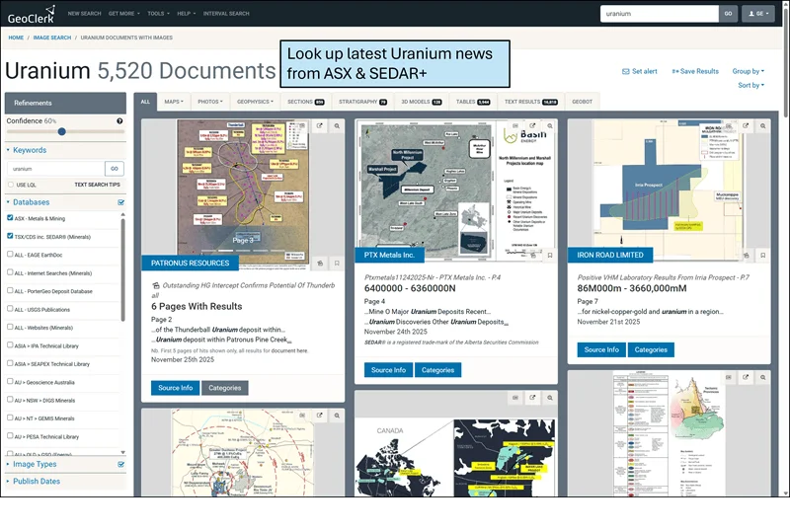
Task: Click Categories button for Iron Road
Action: pos(651,349)
